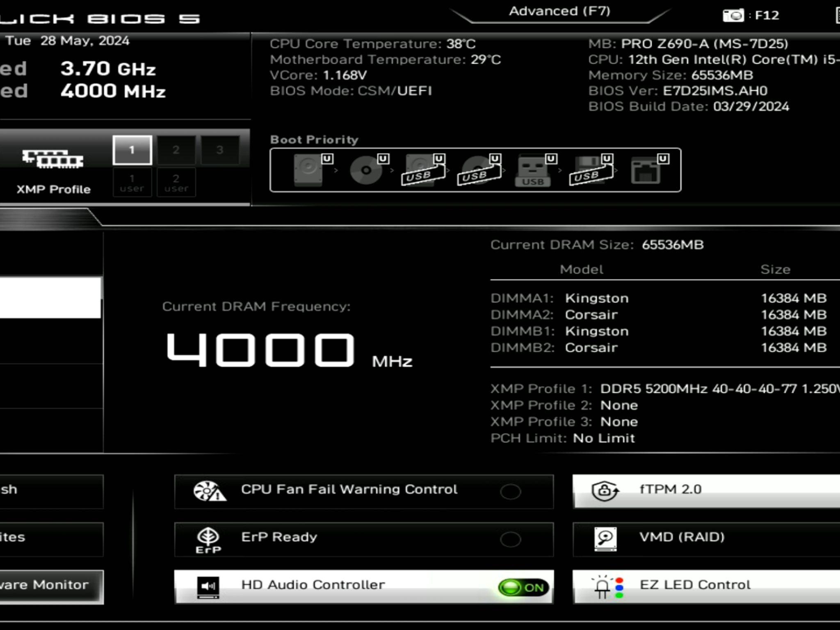
Task: Click the EZ LED bulb icon
Action: [x=607, y=587]
